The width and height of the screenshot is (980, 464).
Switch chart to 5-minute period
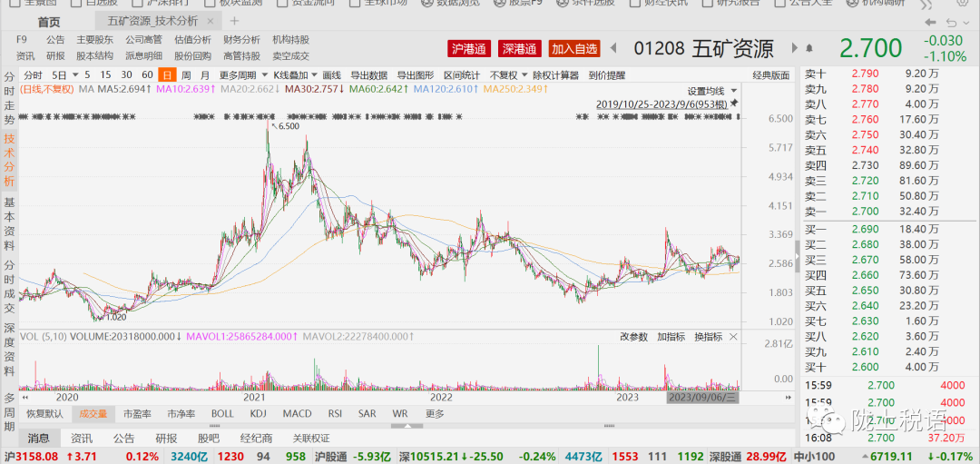(x=87, y=75)
